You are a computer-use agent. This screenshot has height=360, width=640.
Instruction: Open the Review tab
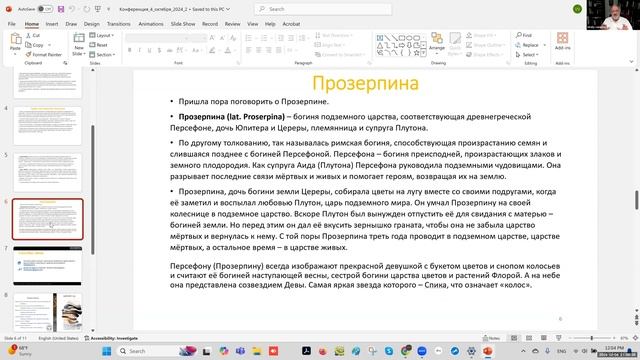pos(232,24)
